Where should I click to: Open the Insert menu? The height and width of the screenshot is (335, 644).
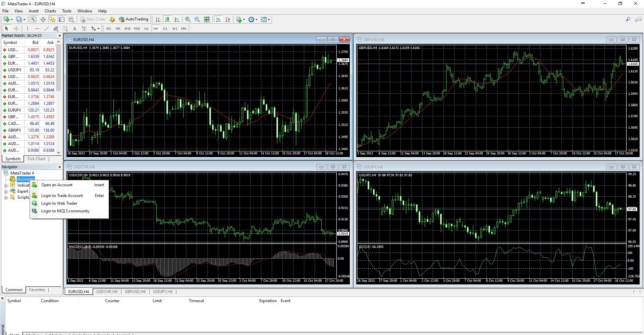pos(34,11)
